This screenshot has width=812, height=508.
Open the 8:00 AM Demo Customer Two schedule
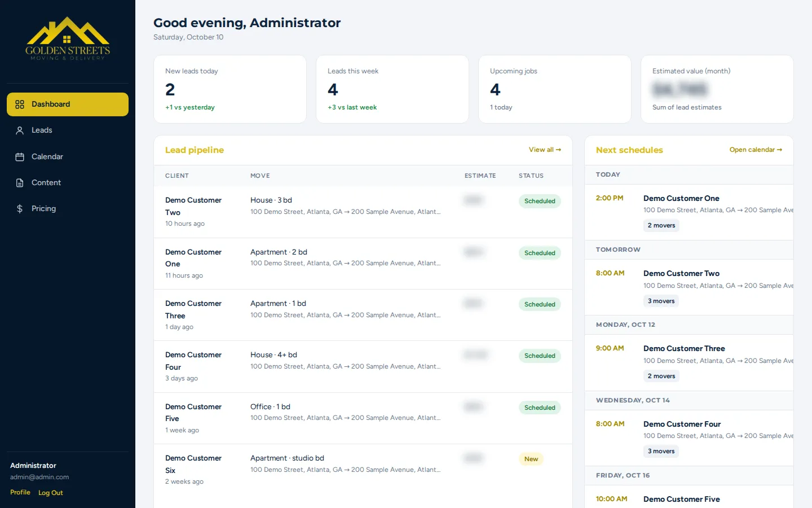(689, 287)
